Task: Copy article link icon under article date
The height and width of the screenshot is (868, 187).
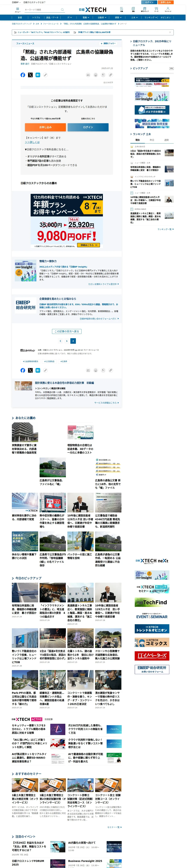Action: [x=45, y=75]
